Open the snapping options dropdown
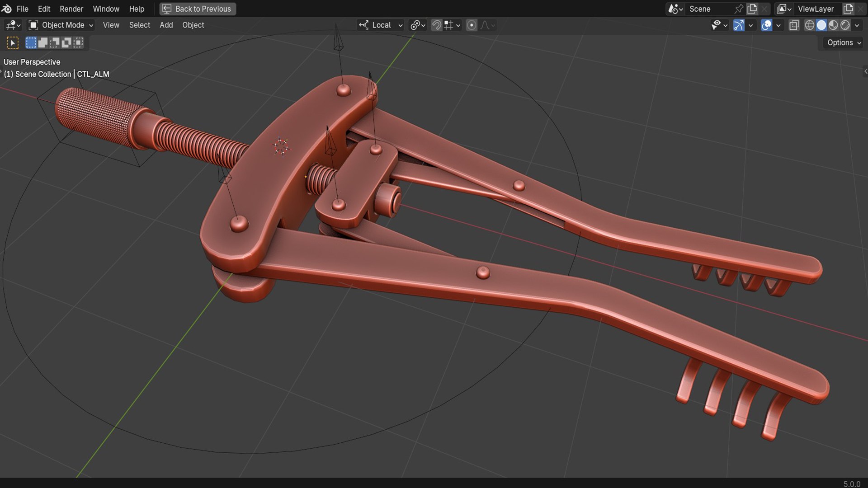This screenshot has width=868, height=488. (452, 25)
